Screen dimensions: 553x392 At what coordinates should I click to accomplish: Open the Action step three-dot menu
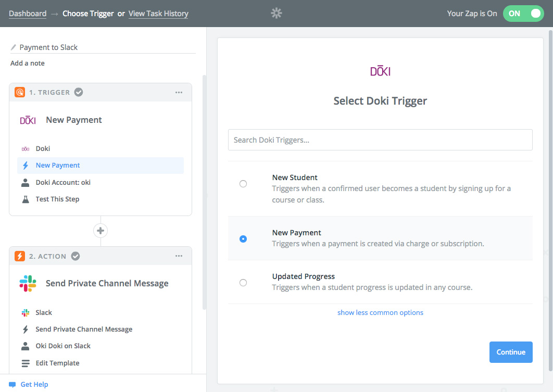pos(179,256)
